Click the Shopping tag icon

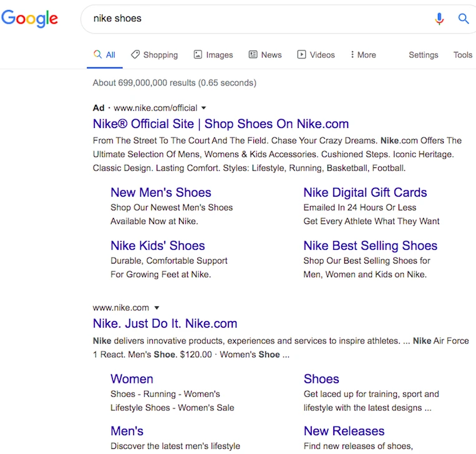point(135,54)
